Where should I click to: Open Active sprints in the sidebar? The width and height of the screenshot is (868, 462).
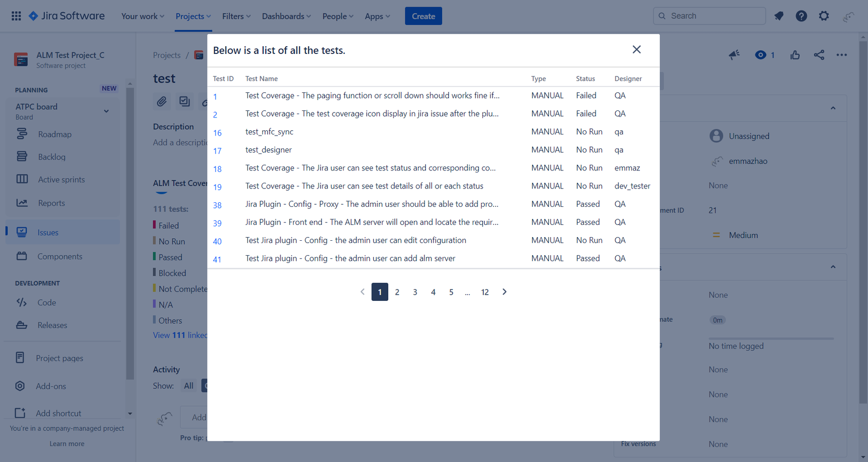click(63, 179)
